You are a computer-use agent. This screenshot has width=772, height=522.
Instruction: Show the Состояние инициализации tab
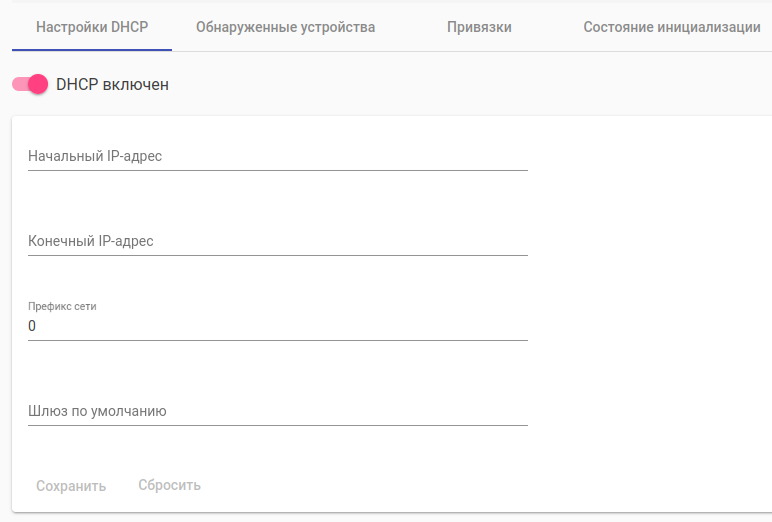pyautogui.click(x=672, y=27)
